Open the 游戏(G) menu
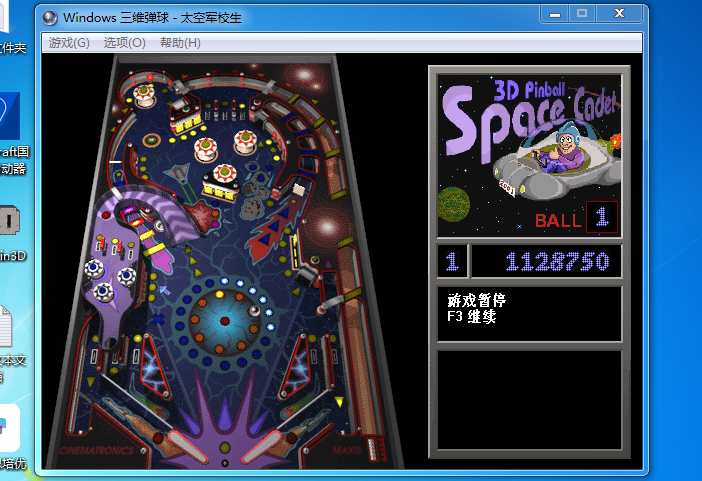 coord(69,43)
